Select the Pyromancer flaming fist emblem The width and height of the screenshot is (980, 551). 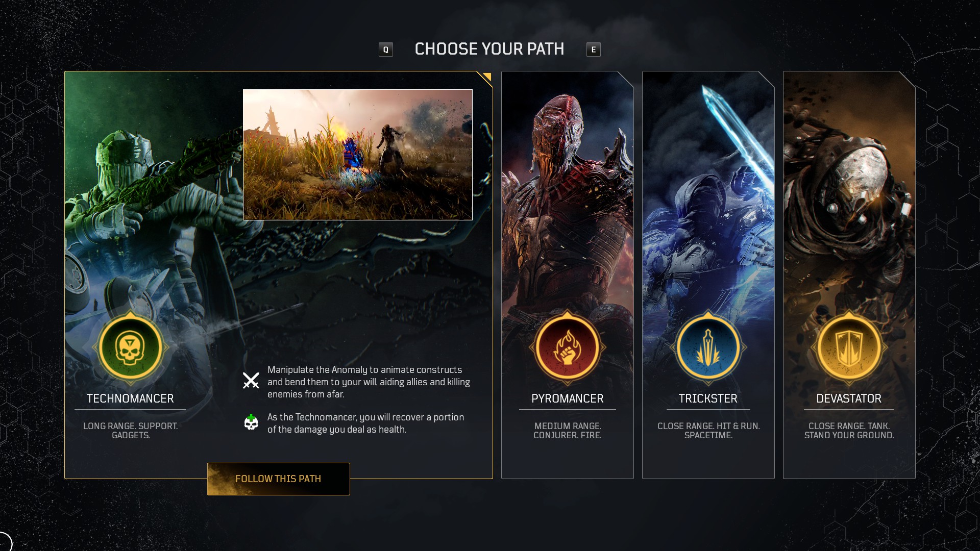click(568, 347)
